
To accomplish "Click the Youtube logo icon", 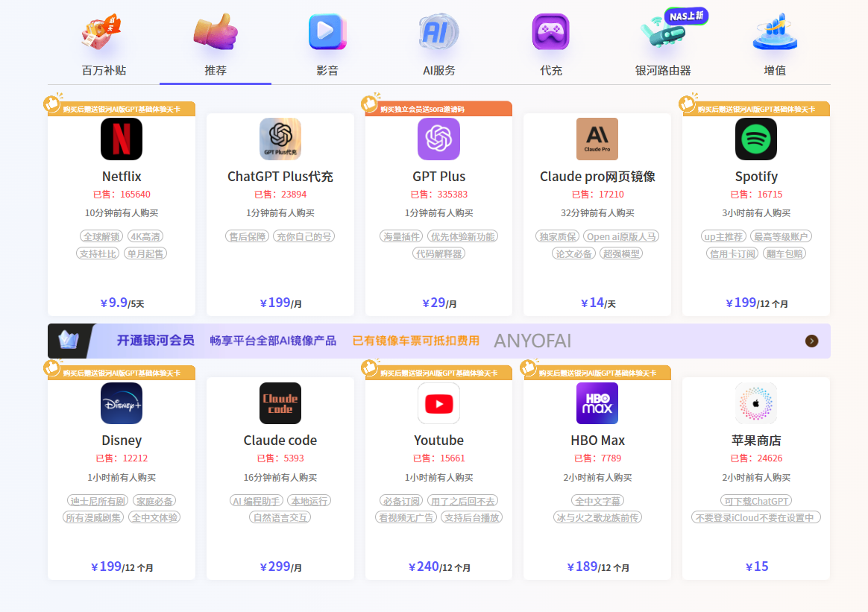I will point(439,403).
